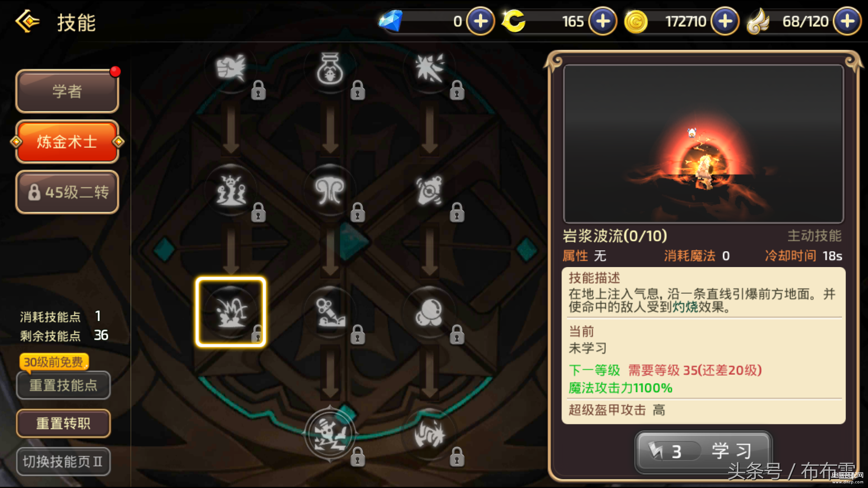Viewport: 868px width, 488px height.
Task: Select the locked punching fist skill icon
Action: coord(231,69)
